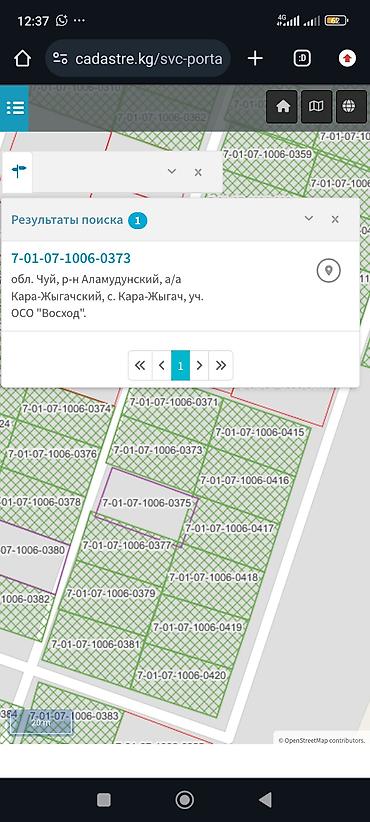
Task: Select parcel 7-01-07-1006-0383 on map
Action: [73, 716]
